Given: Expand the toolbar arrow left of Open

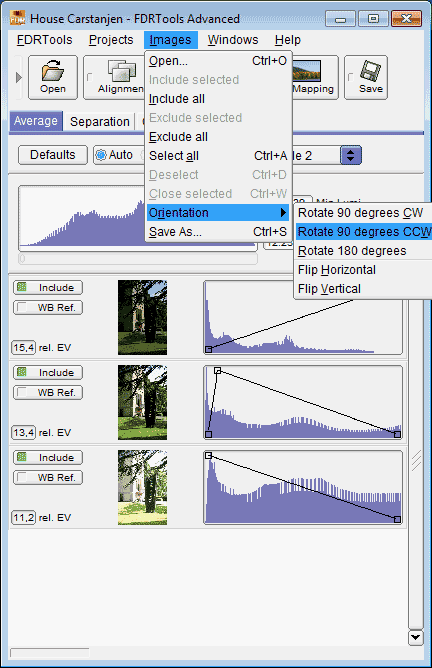Looking at the screenshot, I should point(18,78).
